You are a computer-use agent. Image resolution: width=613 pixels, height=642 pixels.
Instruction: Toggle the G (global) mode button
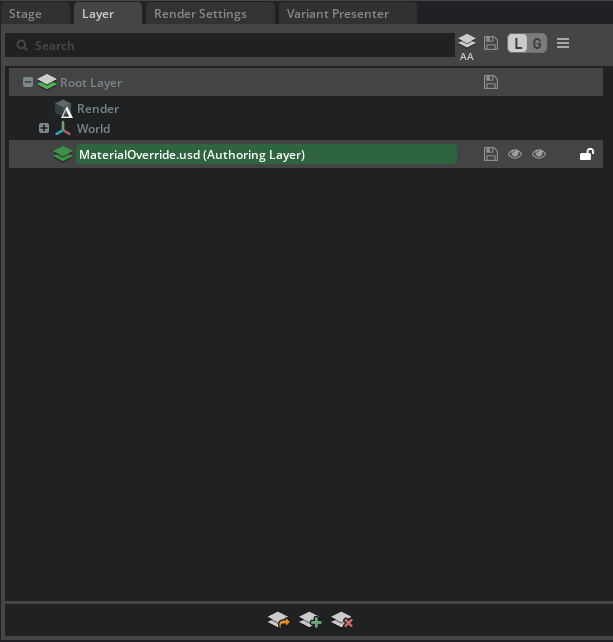[x=537, y=43]
